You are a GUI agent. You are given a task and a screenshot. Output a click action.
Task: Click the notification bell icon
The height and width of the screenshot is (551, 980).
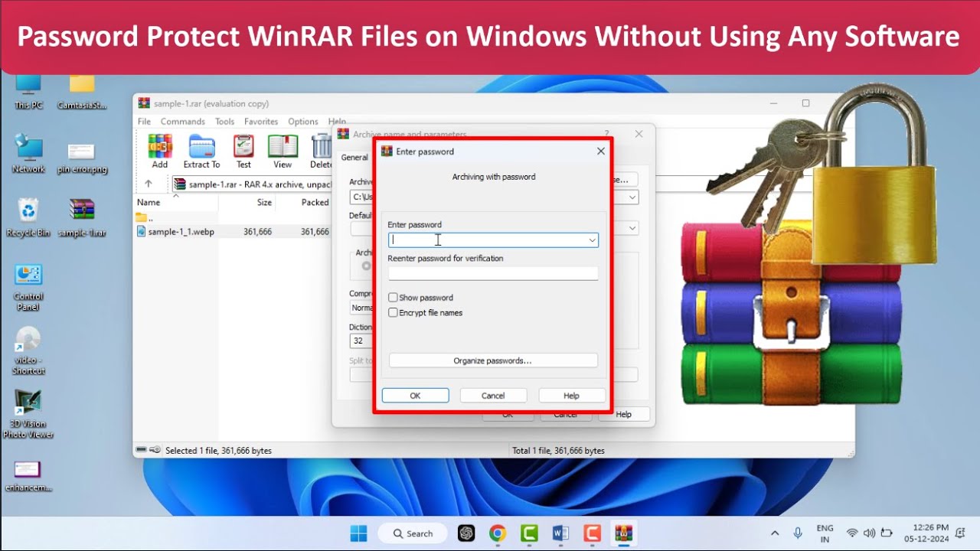click(960, 533)
